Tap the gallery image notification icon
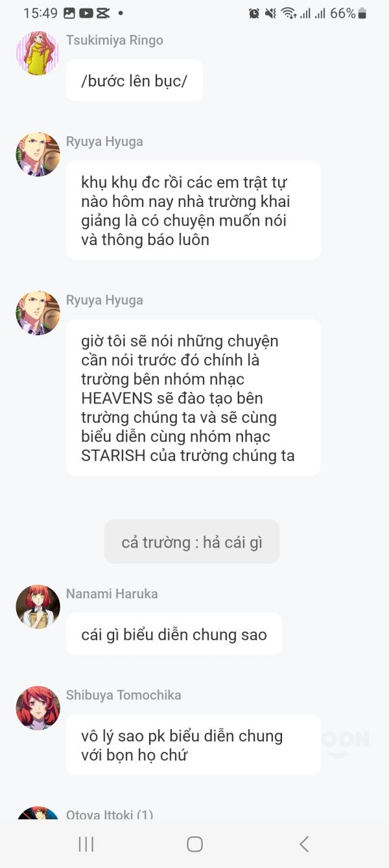 tap(69, 13)
